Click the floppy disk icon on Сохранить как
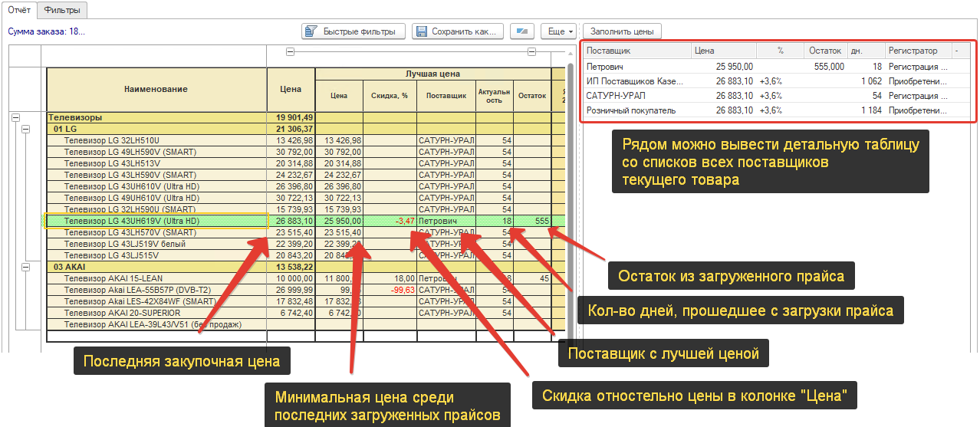This screenshot has width=980, height=427. pyautogui.click(x=421, y=31)
